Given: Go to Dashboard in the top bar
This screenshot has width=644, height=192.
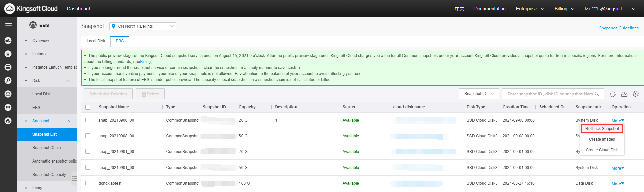Looking at the screenshot, I should (78, 9).
